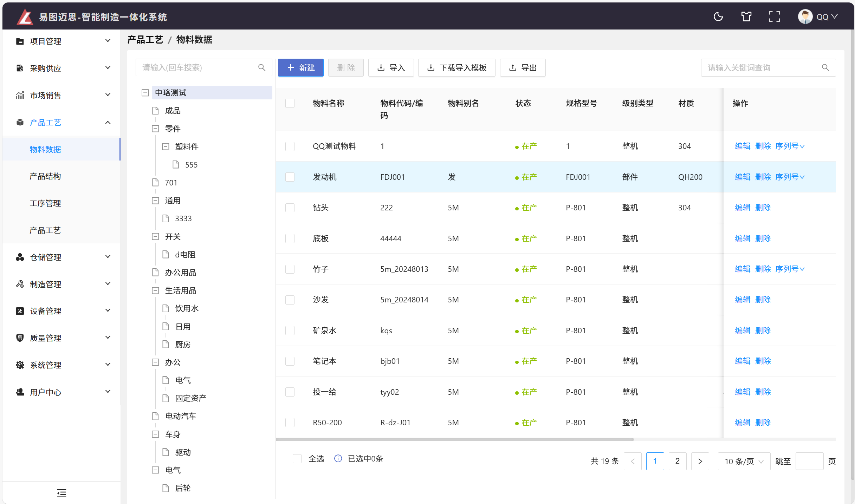Expand 制造管理 menu
855x504 pixels.
(x=61, y=284)
